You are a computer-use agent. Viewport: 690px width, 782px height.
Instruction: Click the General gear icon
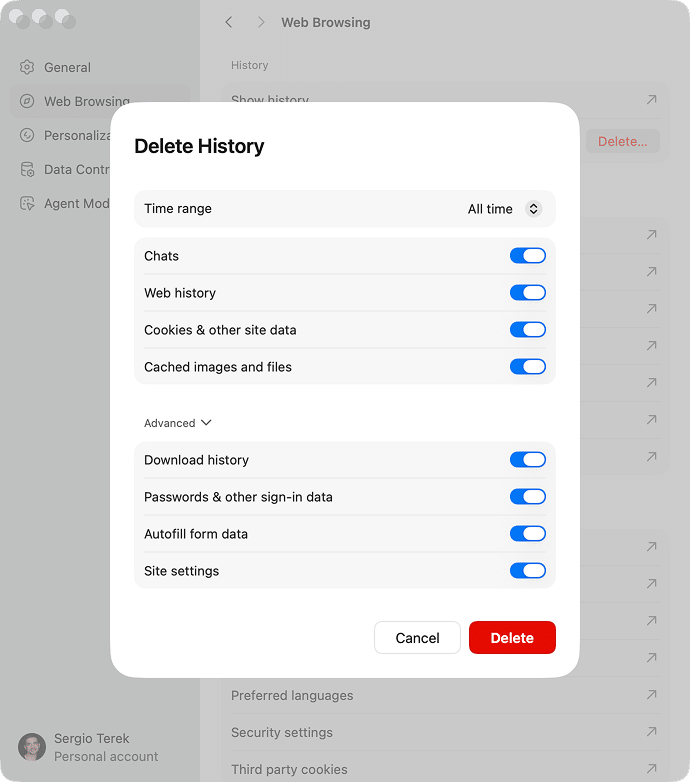point(27,67)
